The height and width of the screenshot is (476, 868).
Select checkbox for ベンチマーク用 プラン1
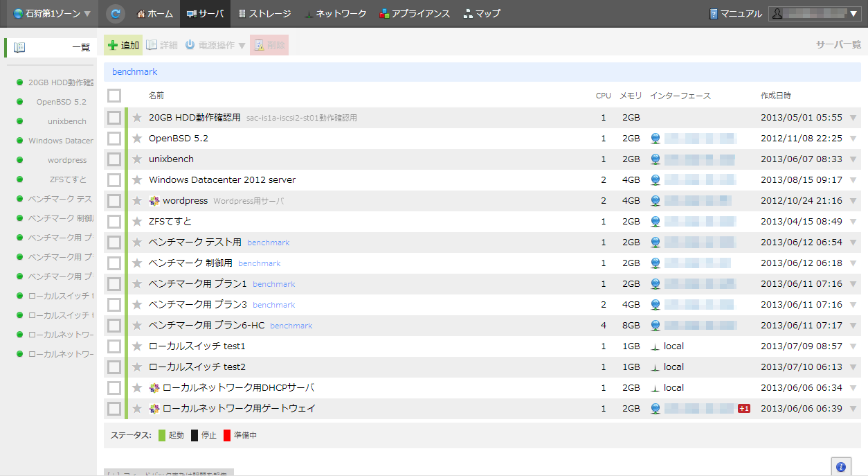pyautogui.click(x=114, y=284)
